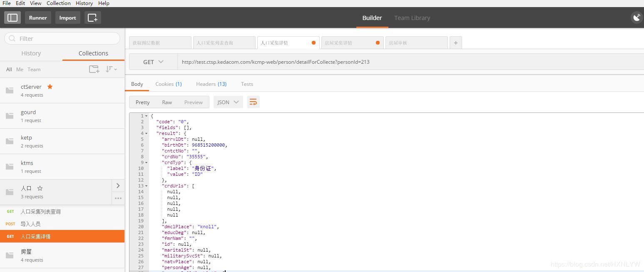Filter collections by Me

(x=20, y=69)
